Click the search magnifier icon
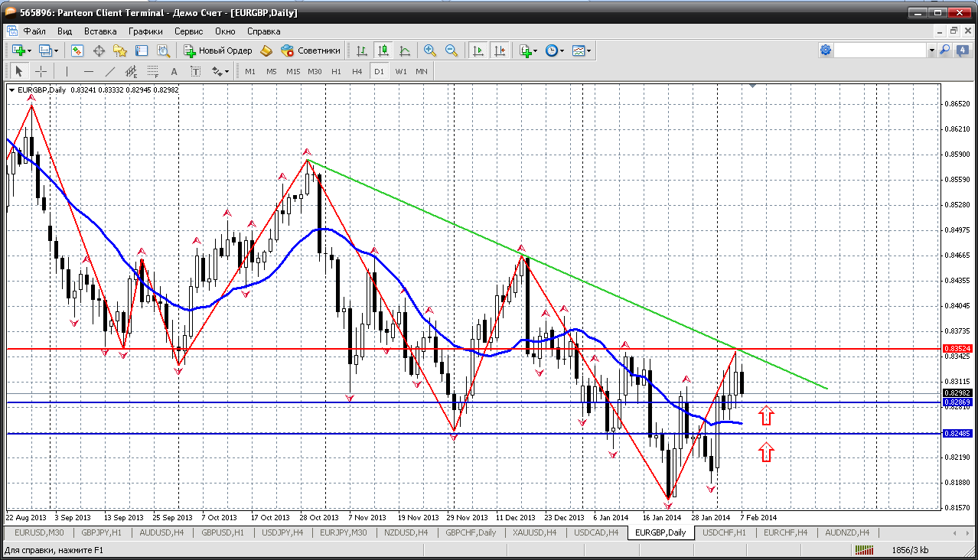Viewport: 978px width, 560px height. click(x=945, y=50)
